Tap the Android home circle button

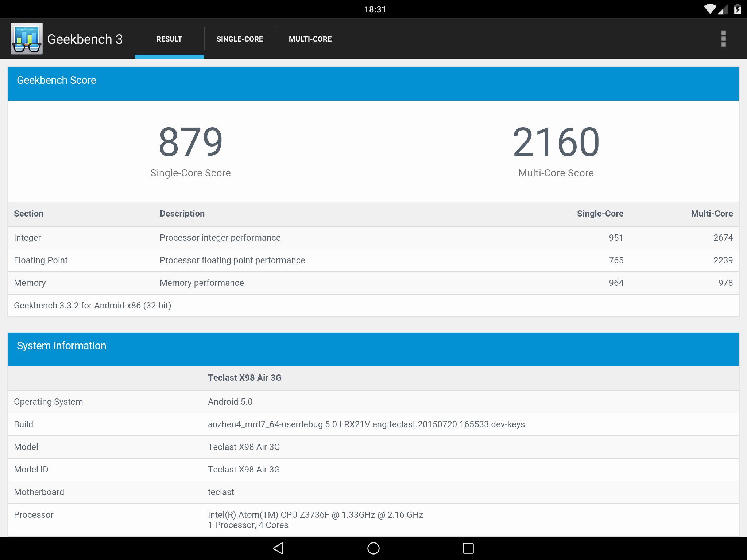(x=373, y=548)
